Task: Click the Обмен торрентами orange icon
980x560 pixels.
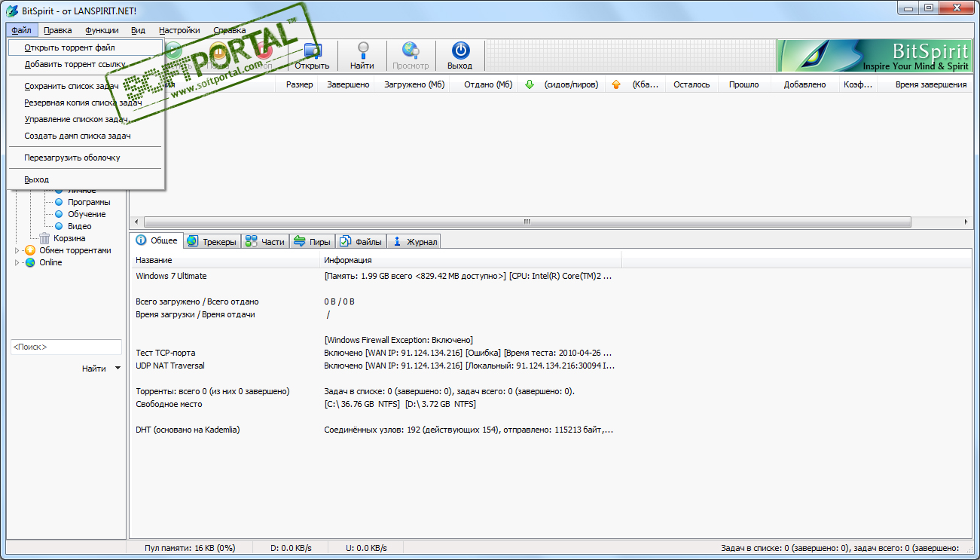Action: coord(30,250)
